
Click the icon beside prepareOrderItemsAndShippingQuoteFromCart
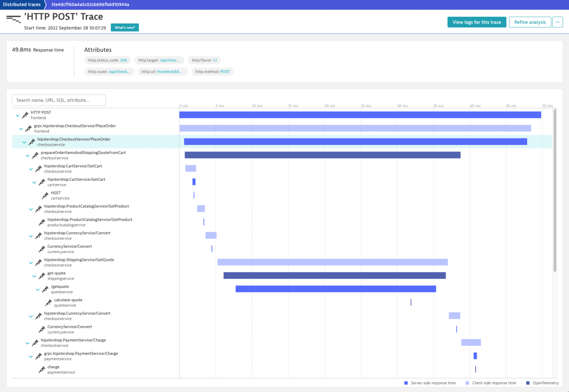[x=34, y=155]
